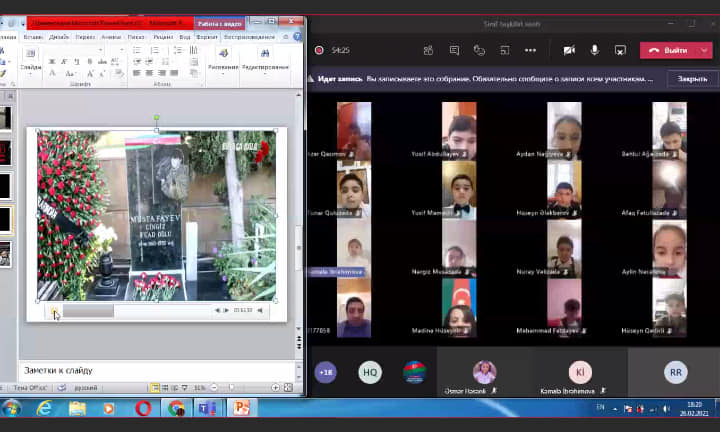The image size is (720, 432).
Task: Open the PowerPoint help question mark
Action: [298, 37]
